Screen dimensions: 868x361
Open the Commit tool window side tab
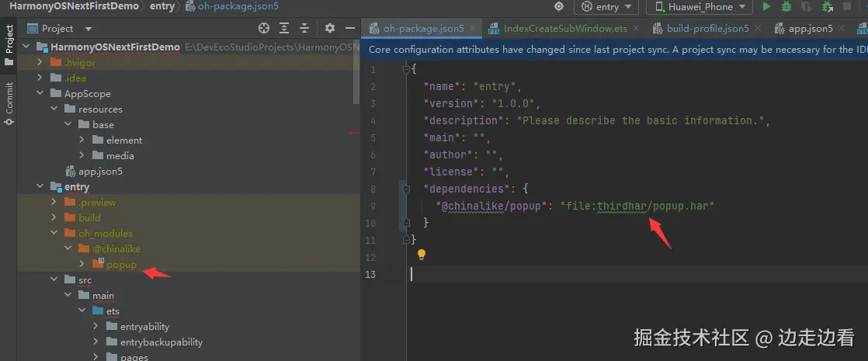[x=9, y=103]
